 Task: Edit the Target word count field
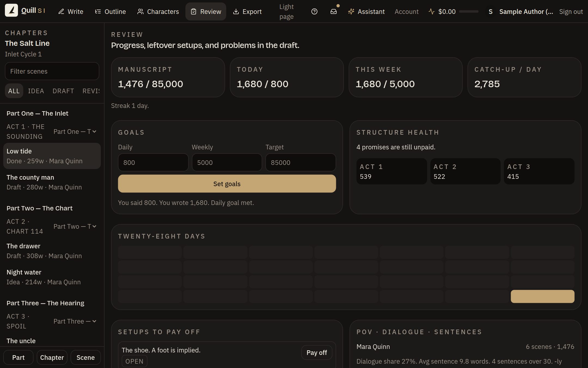coord(301,162)
